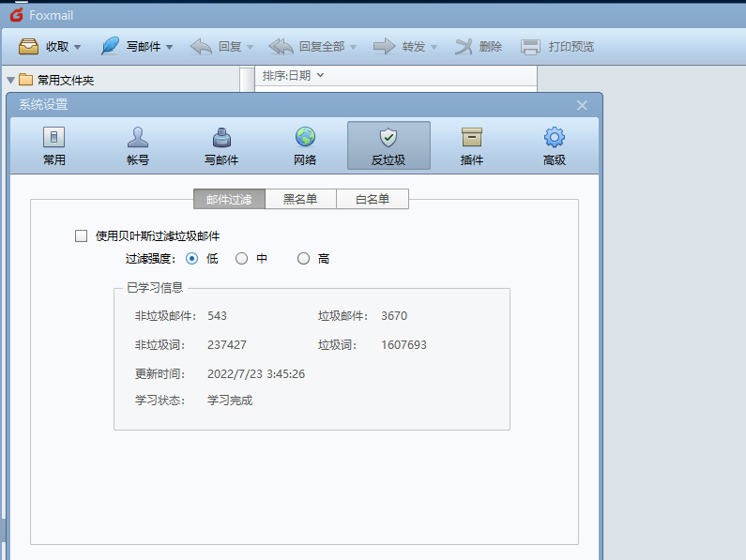Click the 过滤强度 label
The image size is (746, 560).
click(150, 259)
